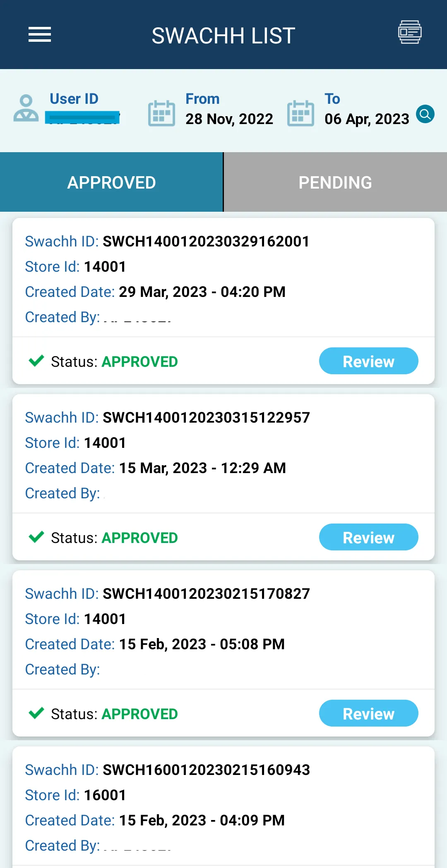
Task: Tap Created By on SWCH1600120230215160943 card
Action: (62, 845)
